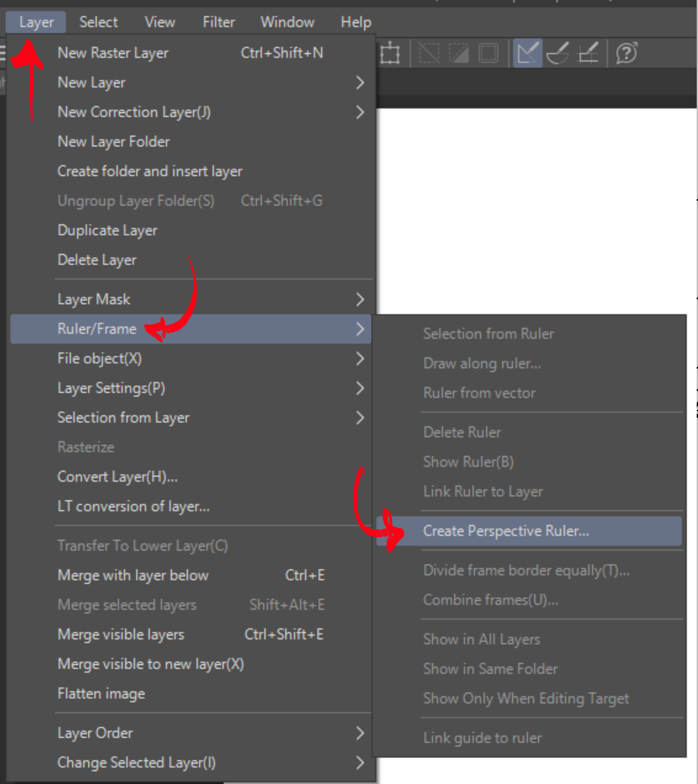Click the Deselect icon in command bar
Viewport: 698px width, 784px height.
coord(429,53)
